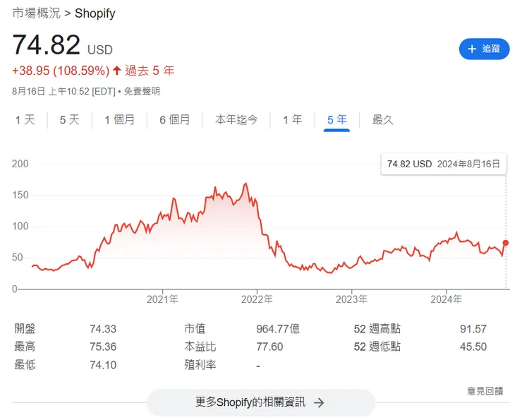The width and height of the screenshot is (522, 420).
Task: Click the plus icon in 追蹤 button
Action: tap(471, 49)
